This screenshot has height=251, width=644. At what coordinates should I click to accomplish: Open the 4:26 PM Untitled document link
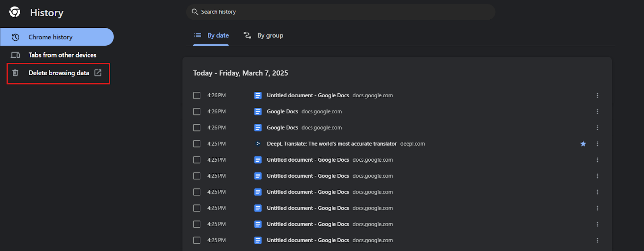(x=308, y=95)
